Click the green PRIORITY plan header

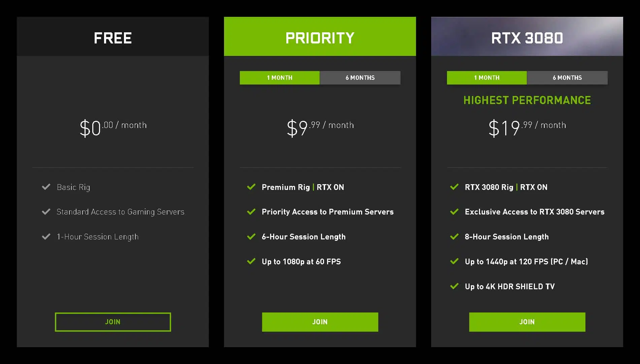pos(320,36)
